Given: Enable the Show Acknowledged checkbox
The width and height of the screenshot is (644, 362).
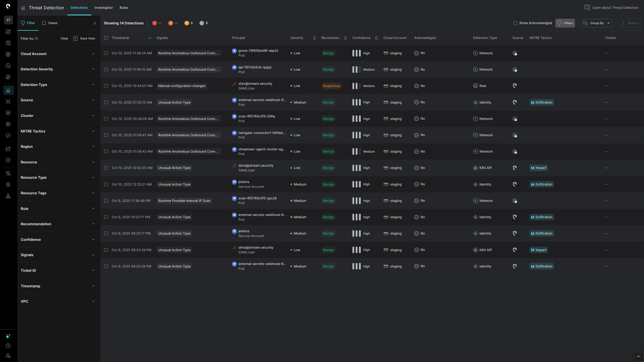Looking at the screenshot, I should (515, 23).
